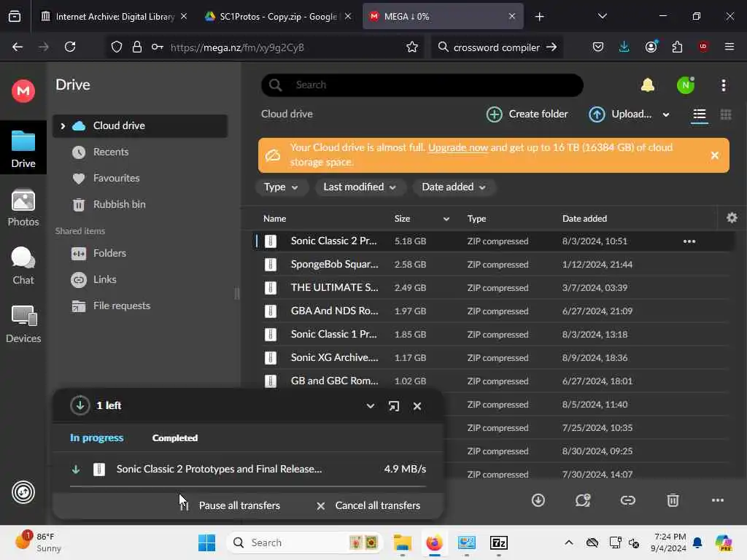The image size is (747, 560).
Task: Close the transfers panel
Action: pos(417,406)
